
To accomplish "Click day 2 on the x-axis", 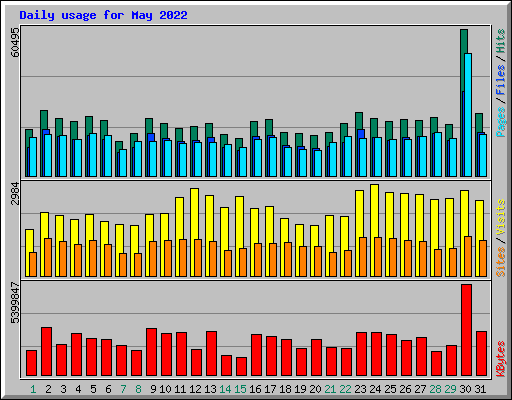I will [x=48, y=389].
